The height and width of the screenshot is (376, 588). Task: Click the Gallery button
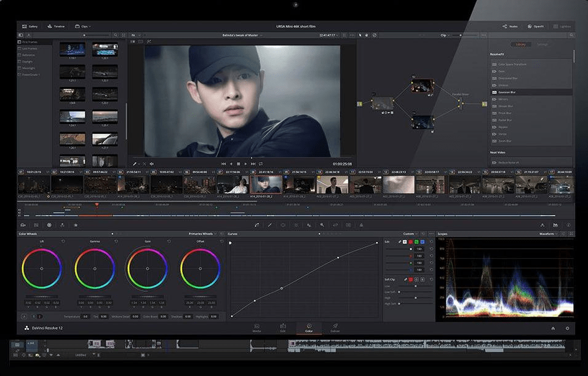click(30, 26)
